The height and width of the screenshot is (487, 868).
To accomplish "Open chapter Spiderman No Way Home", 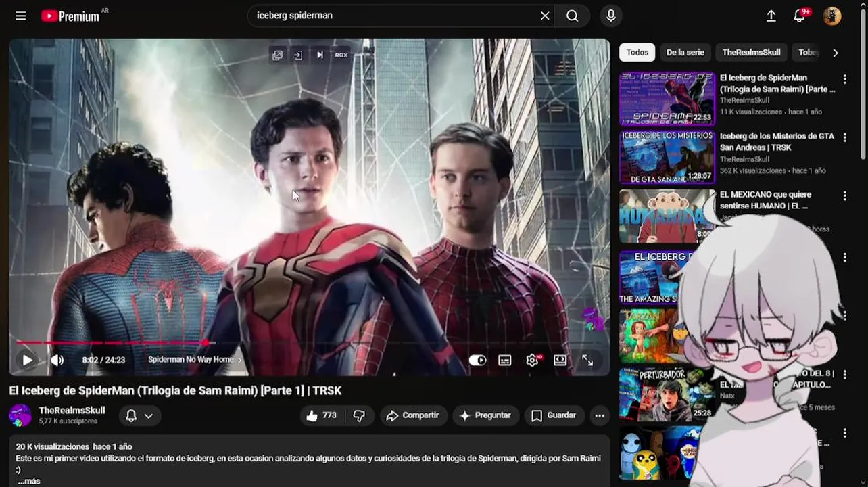I will (x=195, y=360).
